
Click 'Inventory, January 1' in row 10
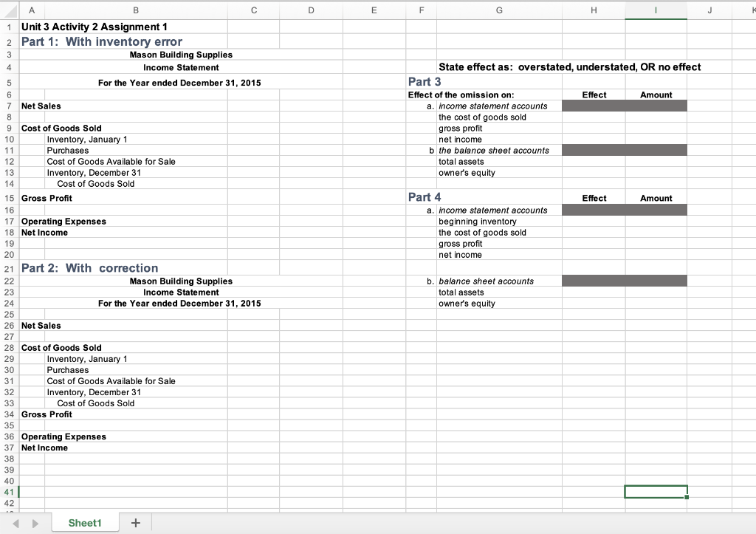tap(87, 140)
